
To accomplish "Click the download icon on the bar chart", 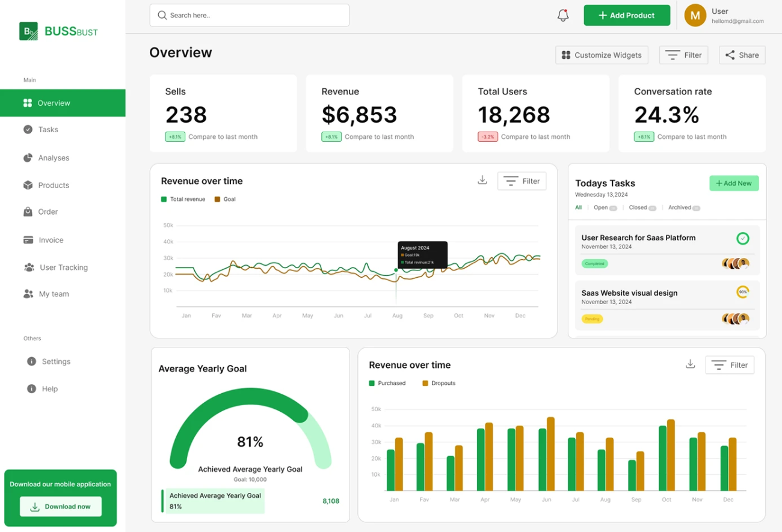I will [690, 364].
